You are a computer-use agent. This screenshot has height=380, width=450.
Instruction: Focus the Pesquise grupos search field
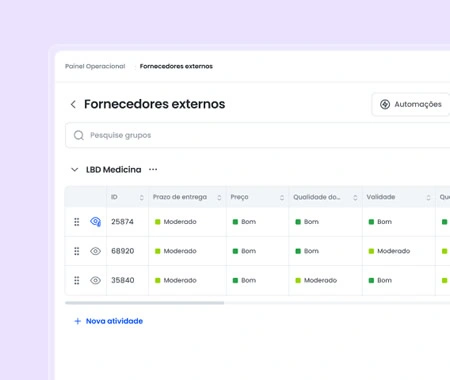coord(258,135)
